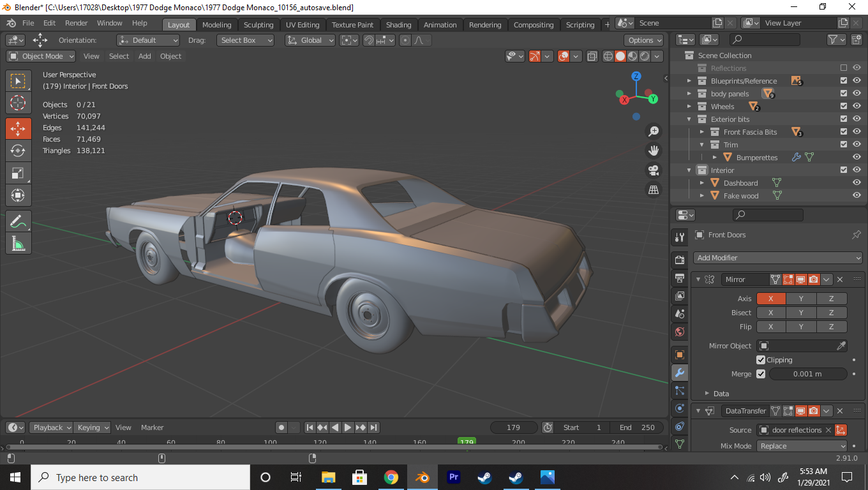
Task: Click the current frame 179 field
Action: [x=513, y=427]
